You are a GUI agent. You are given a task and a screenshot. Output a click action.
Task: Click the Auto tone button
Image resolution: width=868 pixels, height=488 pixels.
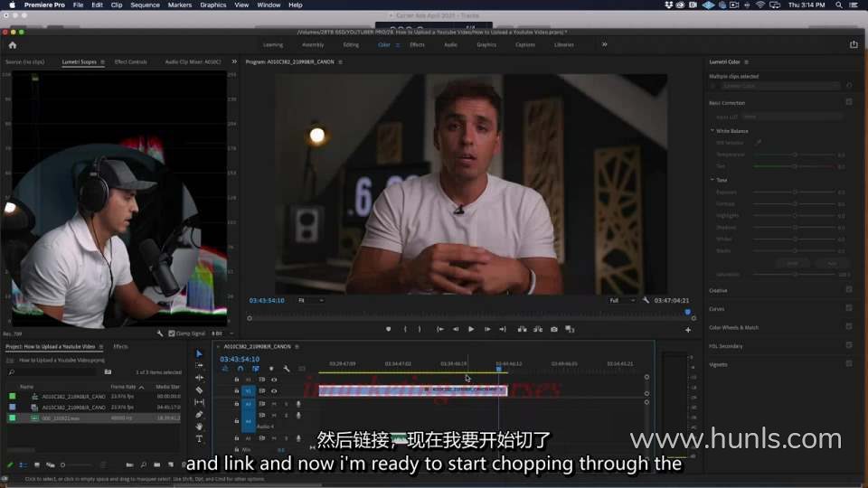coord(832,263)
